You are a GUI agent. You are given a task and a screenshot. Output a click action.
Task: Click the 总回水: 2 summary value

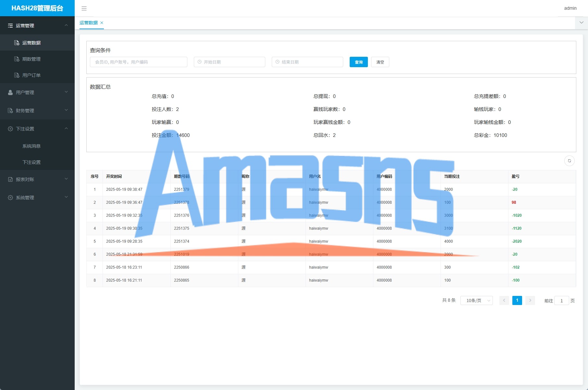pyautogui.click(x=325, y=135)
